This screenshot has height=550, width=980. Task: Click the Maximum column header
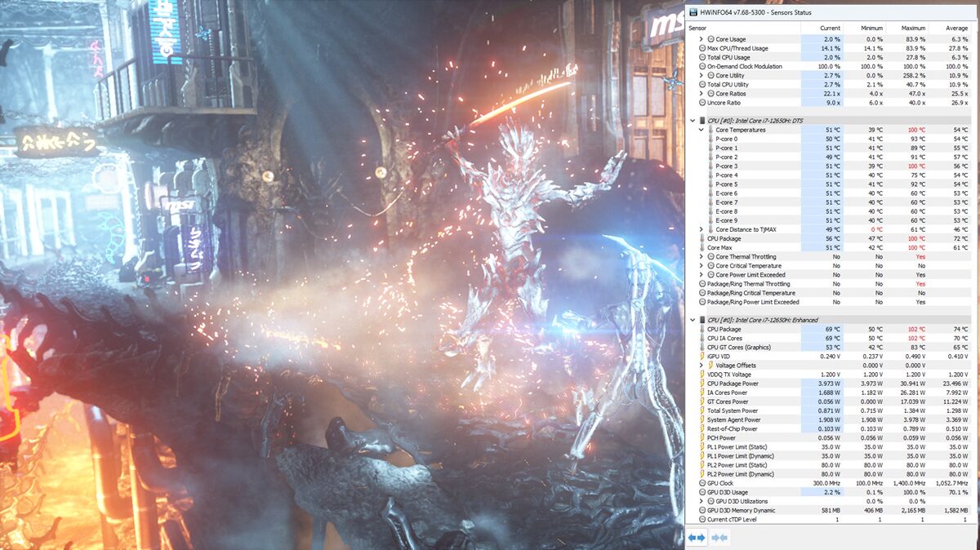(x=912, y=28)
